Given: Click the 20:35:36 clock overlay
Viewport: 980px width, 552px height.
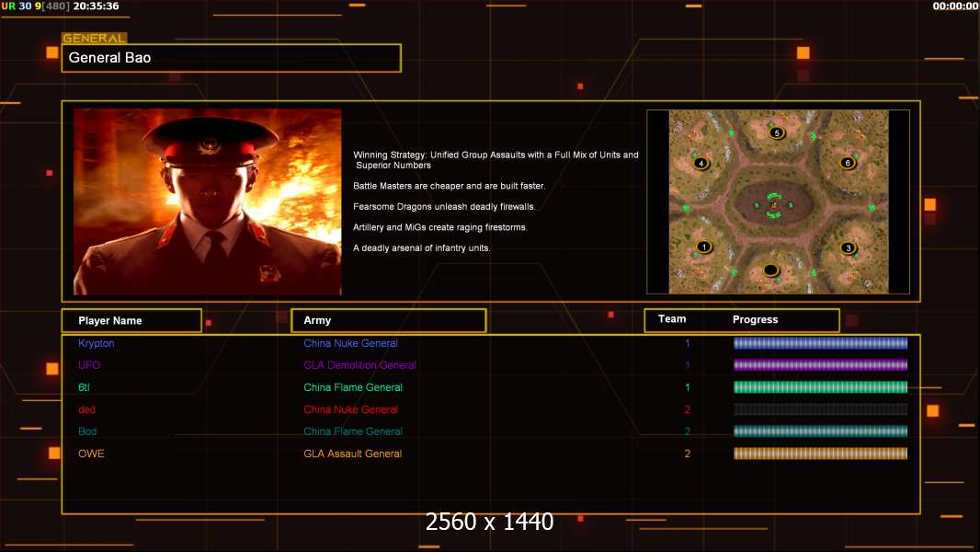Looking at the screenshot, I should click(96, 6).
